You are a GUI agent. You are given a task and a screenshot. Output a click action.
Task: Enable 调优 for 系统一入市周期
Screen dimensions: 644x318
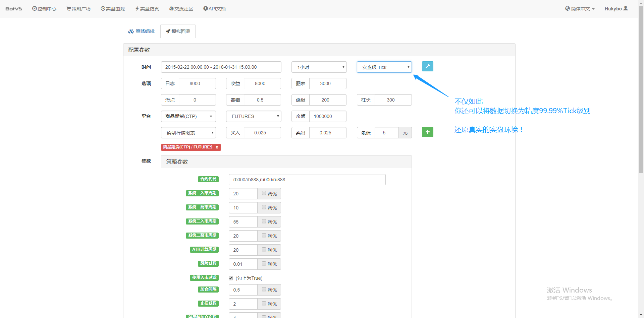tap(264, 193)
